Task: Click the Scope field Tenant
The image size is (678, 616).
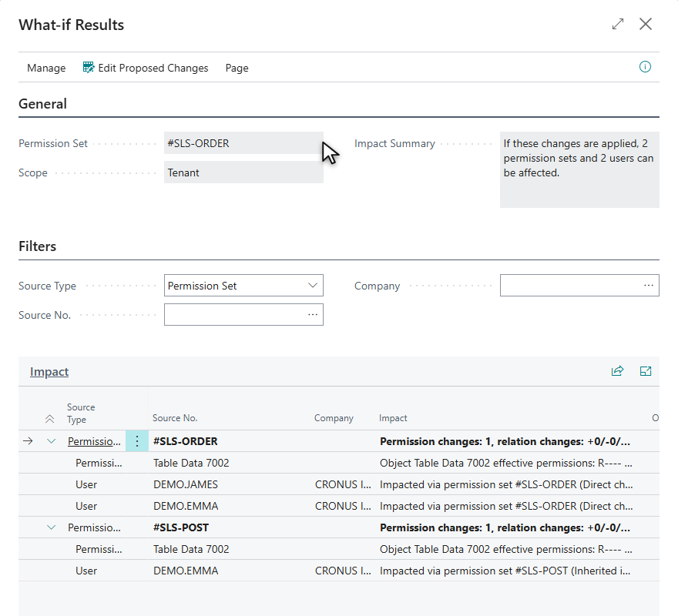Action: (x=243, y=172)
